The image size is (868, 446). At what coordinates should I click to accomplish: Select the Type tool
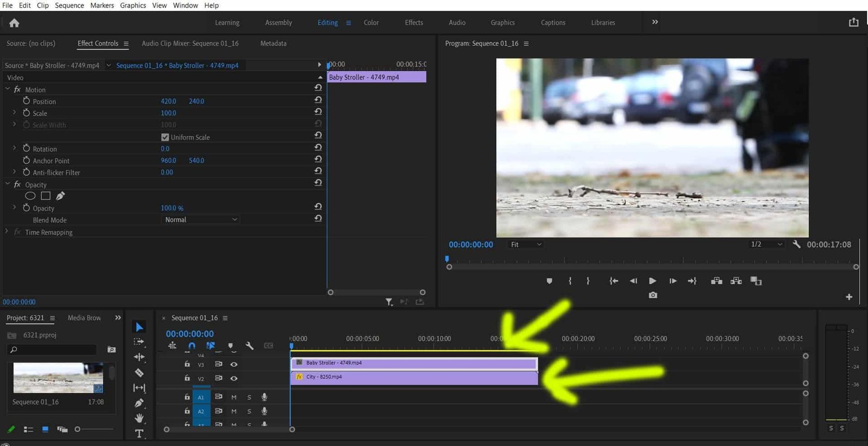click(x=139, y=433)
